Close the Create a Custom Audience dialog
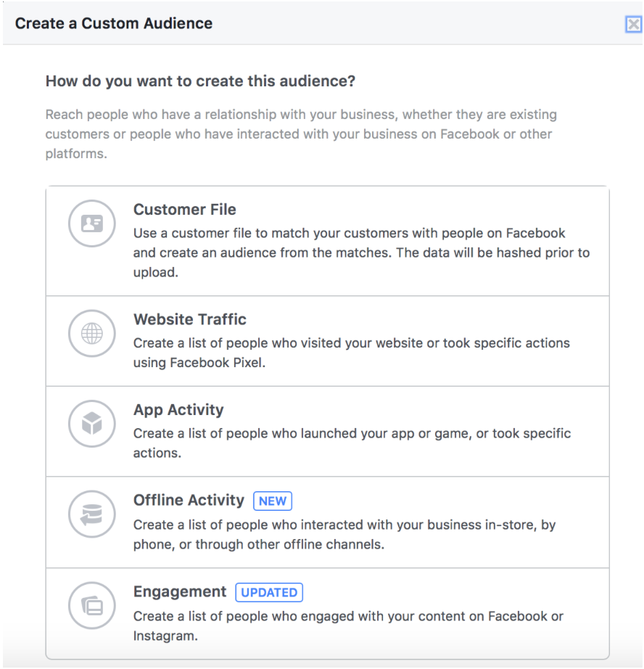 (633, 25)
